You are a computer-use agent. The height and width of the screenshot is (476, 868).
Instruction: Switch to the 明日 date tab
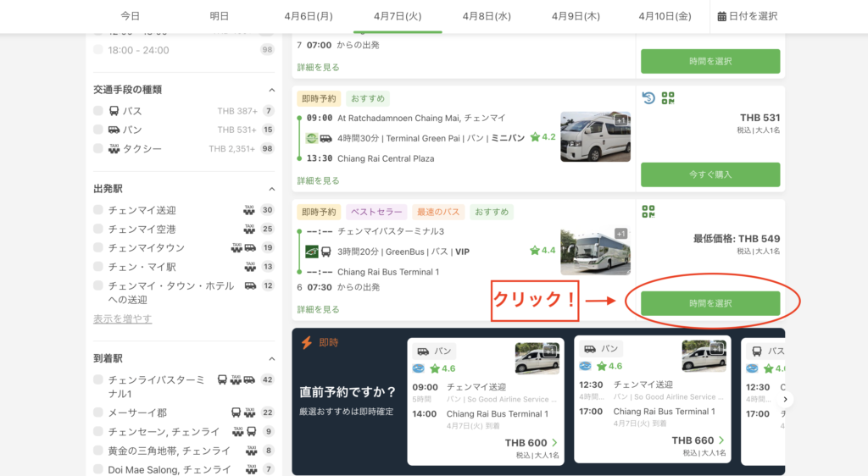click(220, 17)
